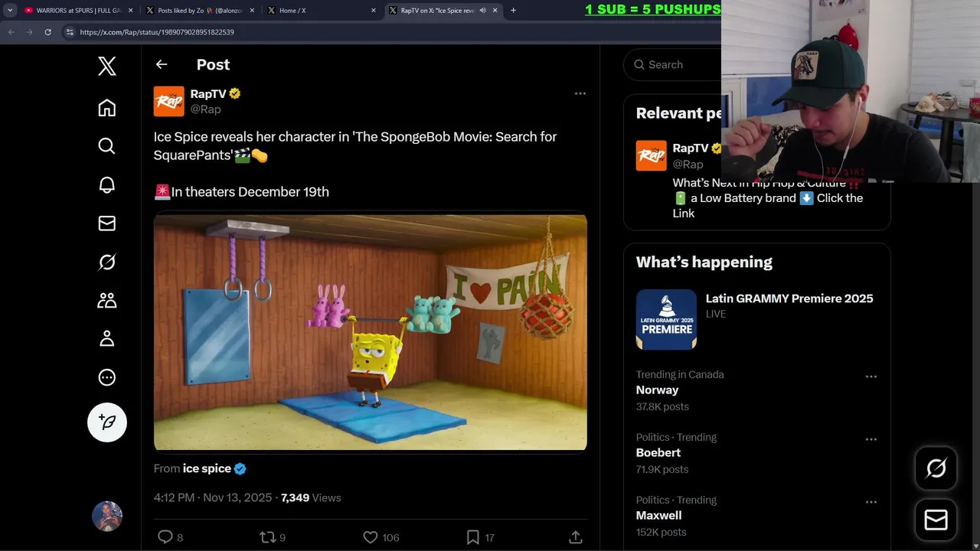This screenshot has height=551, width=980.
Task: Compose a new post with feather button
Action: pyautogui.click(x=107, y=422)
